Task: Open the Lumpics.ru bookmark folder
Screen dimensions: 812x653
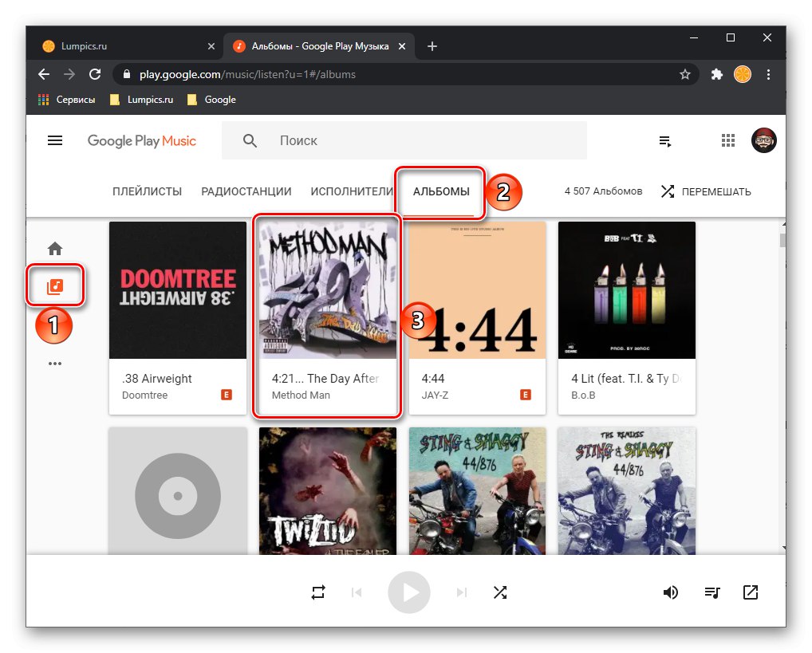Action: [x=141, y=100]
